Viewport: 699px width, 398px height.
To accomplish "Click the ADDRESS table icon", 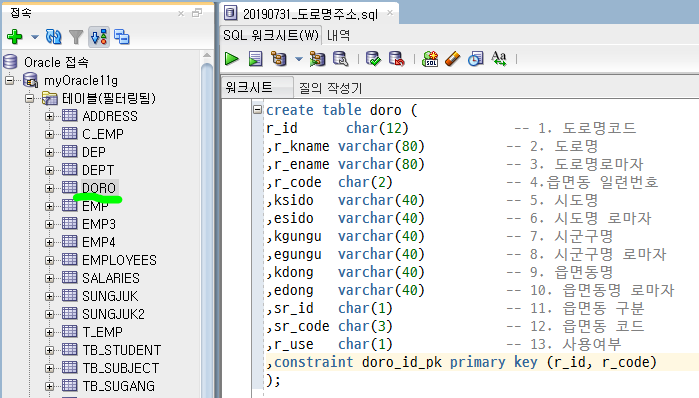I will (x=69, y=115).
